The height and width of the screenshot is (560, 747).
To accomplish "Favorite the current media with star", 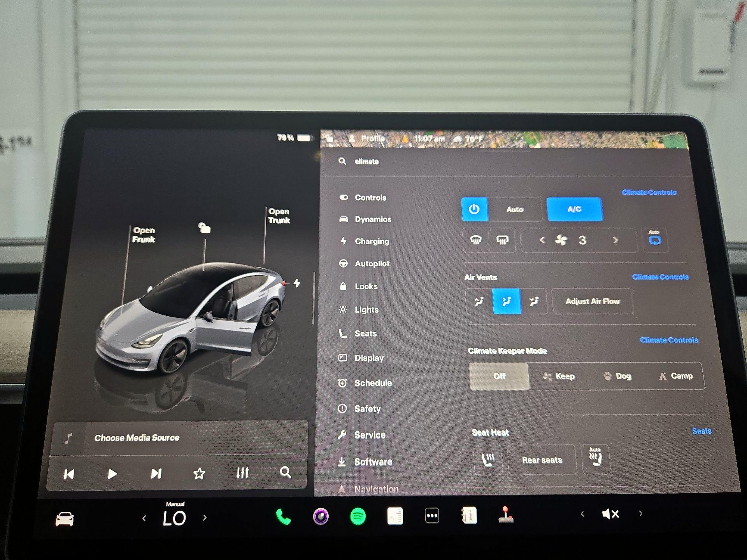I will click(199, 473).
